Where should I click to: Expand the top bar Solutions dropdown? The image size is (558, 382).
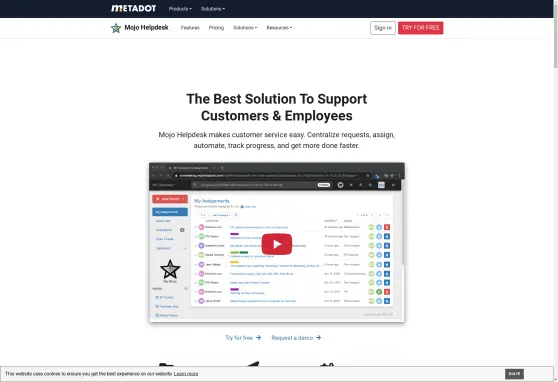tap(213, 9)
